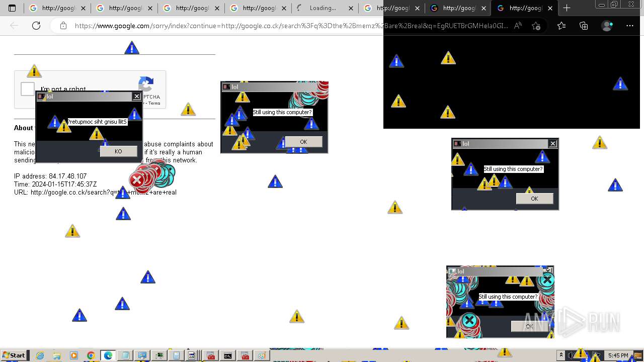Open the Edge profile avatar icon
This screenshot has width=644, height=362.
[x=607, y=26]
